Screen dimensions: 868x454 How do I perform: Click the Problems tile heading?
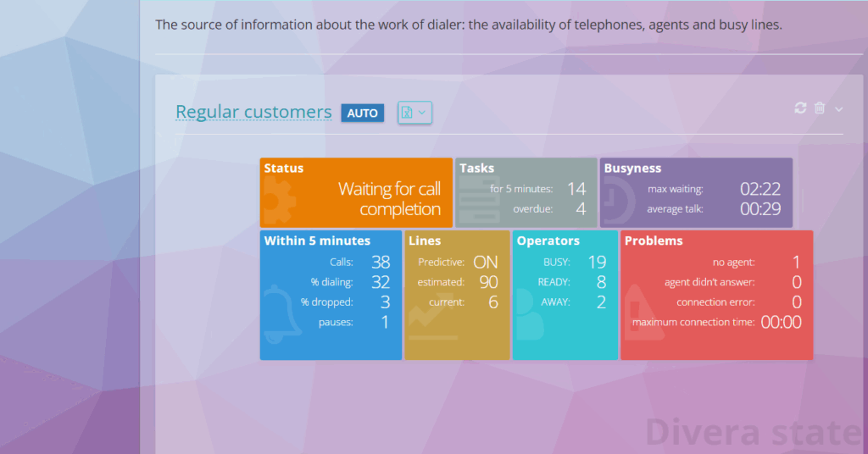click(653, 241)
